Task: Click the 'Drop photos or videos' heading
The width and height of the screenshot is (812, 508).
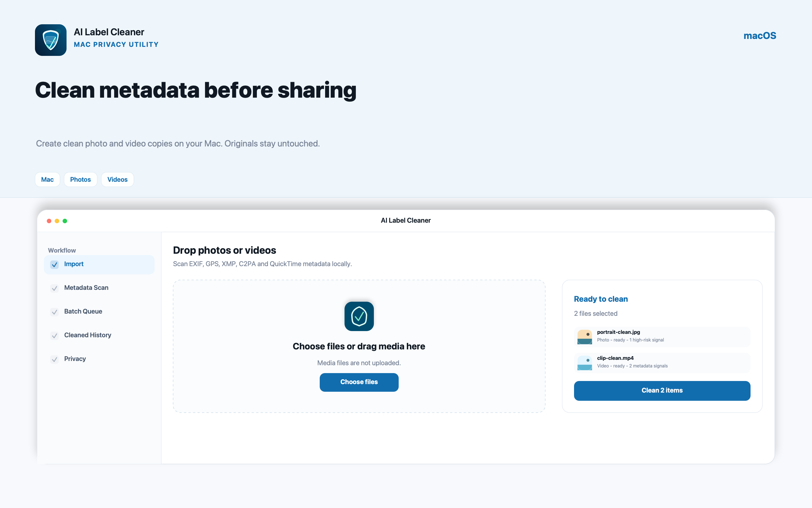Action: pos(224,250)
